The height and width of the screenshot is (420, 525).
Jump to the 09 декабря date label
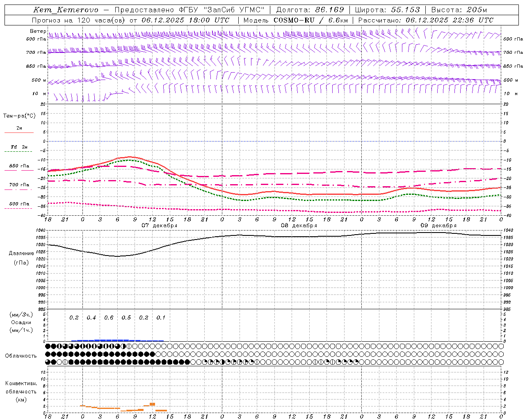(438, 226)
